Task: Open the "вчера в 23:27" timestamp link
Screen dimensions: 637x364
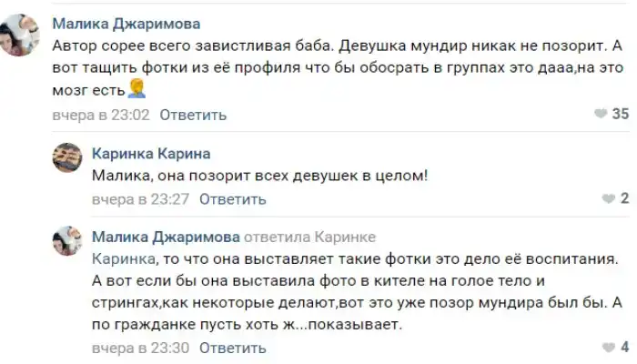Action: pos(140,199)
